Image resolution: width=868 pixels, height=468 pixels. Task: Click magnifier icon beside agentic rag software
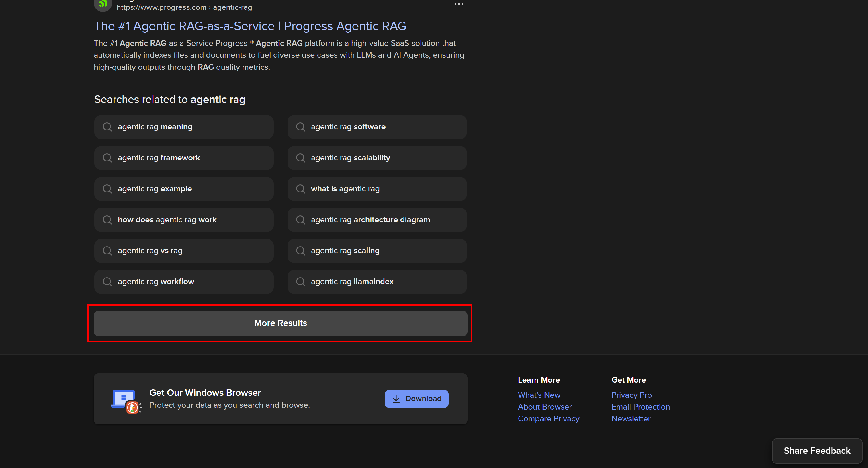pos(300,127)
